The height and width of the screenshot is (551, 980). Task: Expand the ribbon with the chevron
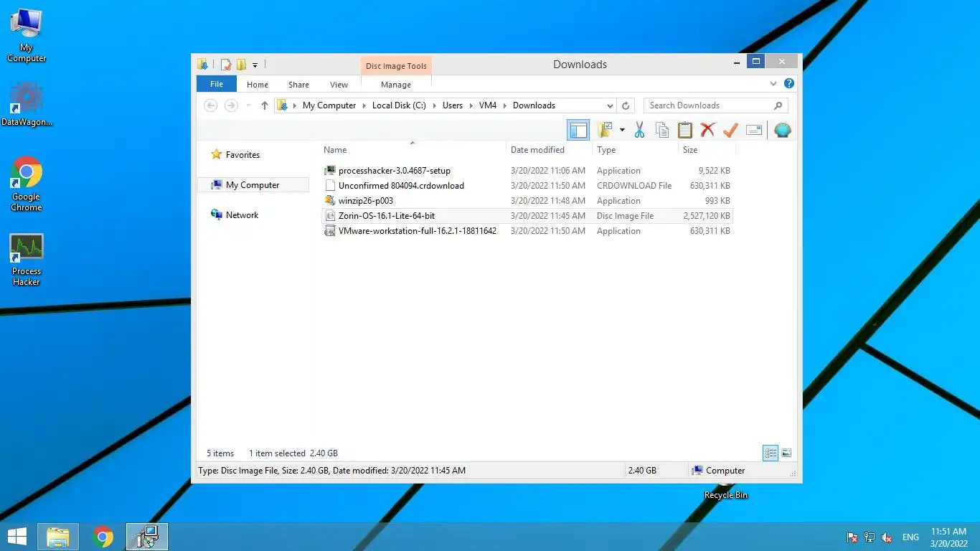[x=773, y=84]
